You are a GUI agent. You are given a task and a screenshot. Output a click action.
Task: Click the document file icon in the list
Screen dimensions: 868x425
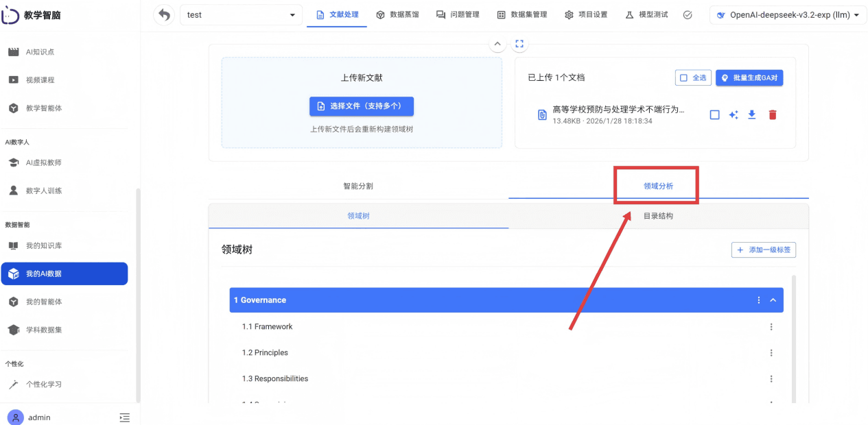pyautogui.click(x=542, y=114)
